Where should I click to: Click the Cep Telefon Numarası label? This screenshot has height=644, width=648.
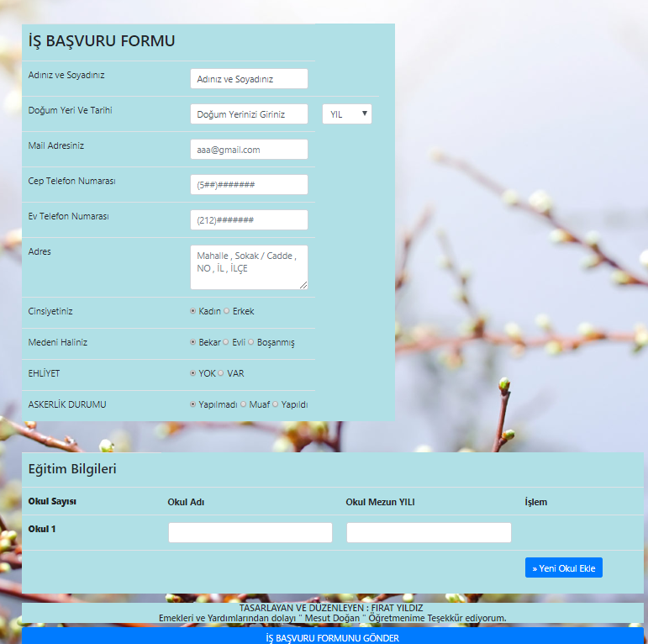tap(72, 181)
